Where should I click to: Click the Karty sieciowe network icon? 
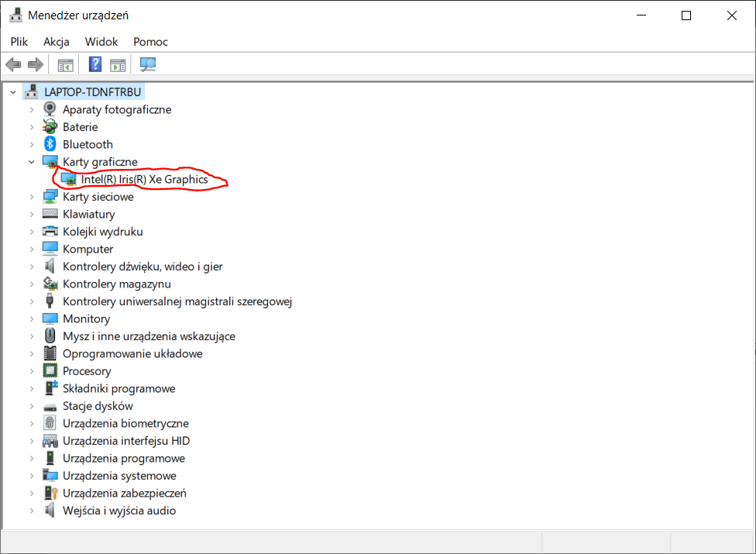tap(50, 196)
